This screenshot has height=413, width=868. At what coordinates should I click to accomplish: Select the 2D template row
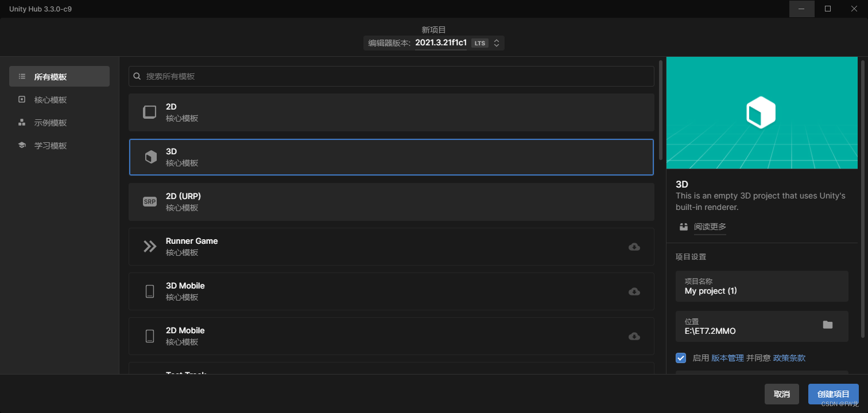392,112
